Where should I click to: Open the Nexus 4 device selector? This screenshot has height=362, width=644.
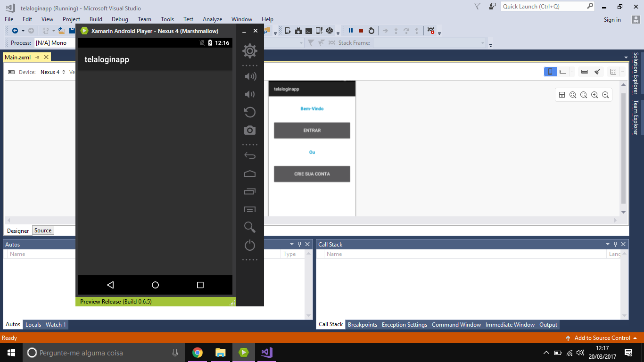click(x=53, y=72)
